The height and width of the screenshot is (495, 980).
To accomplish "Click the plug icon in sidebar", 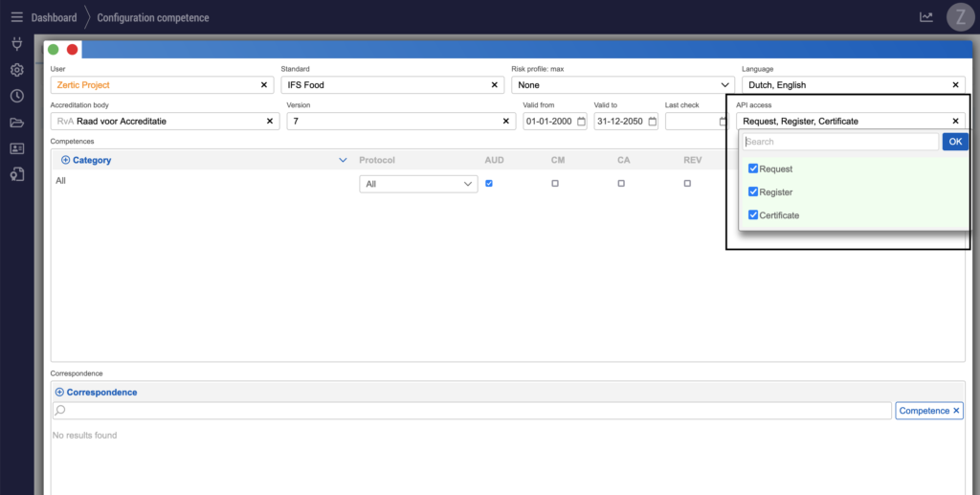I will pyautogui.click(x=16, y=44).
